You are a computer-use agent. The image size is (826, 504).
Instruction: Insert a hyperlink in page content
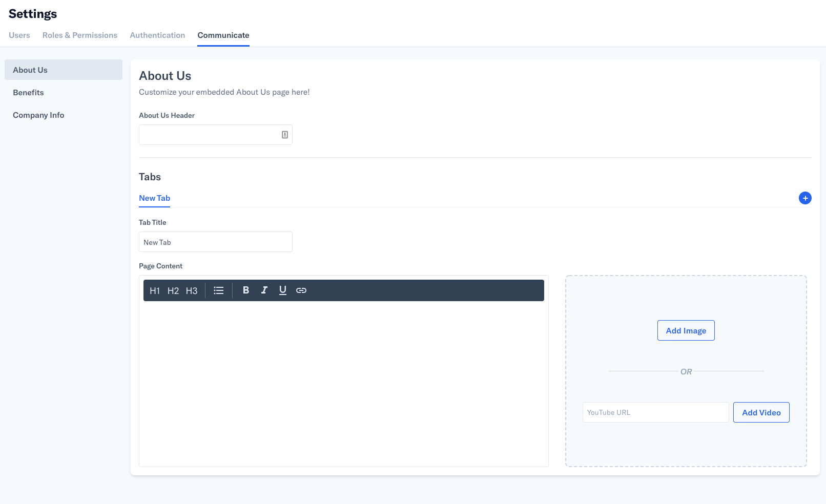(301, 290)
